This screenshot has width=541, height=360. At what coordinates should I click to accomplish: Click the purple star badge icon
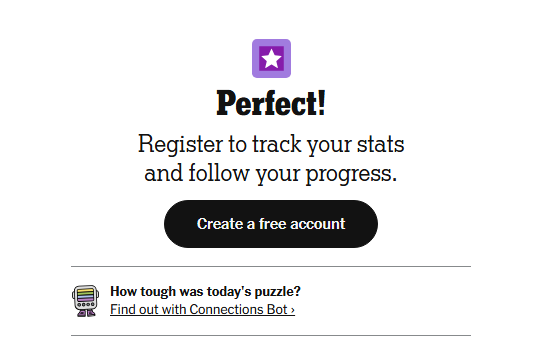point(271,58)
